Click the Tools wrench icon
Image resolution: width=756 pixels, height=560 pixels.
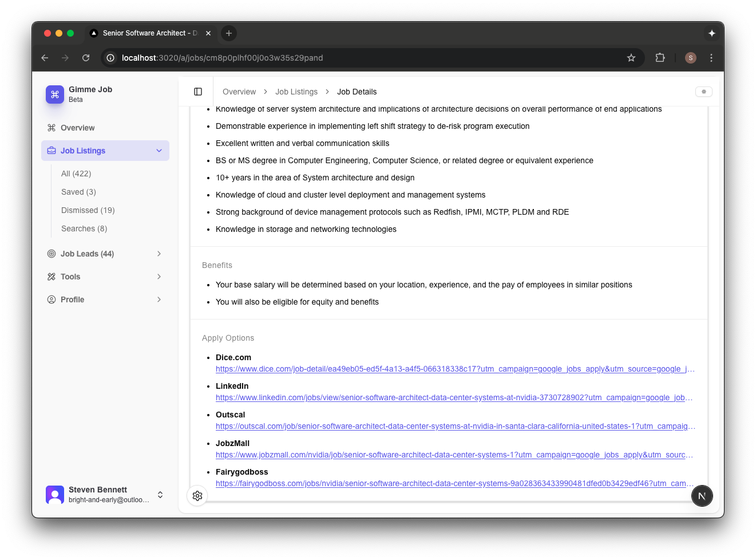[x=52, y=277]
